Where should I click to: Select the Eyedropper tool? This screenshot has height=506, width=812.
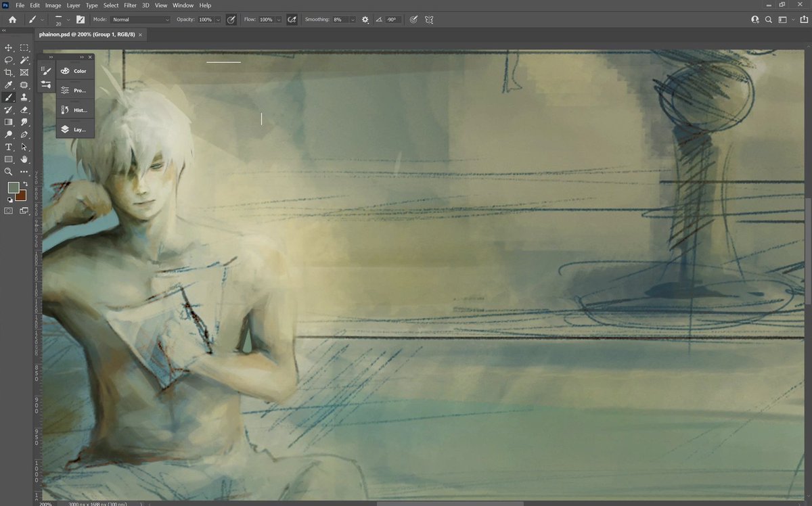(9, 85)
